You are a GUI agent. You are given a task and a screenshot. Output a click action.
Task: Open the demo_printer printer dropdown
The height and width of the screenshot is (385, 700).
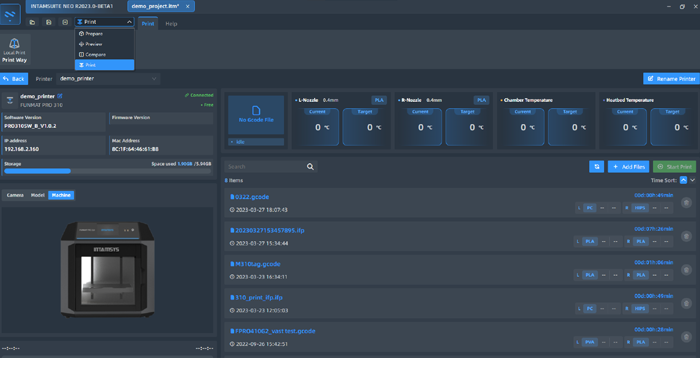pos(108,79)
